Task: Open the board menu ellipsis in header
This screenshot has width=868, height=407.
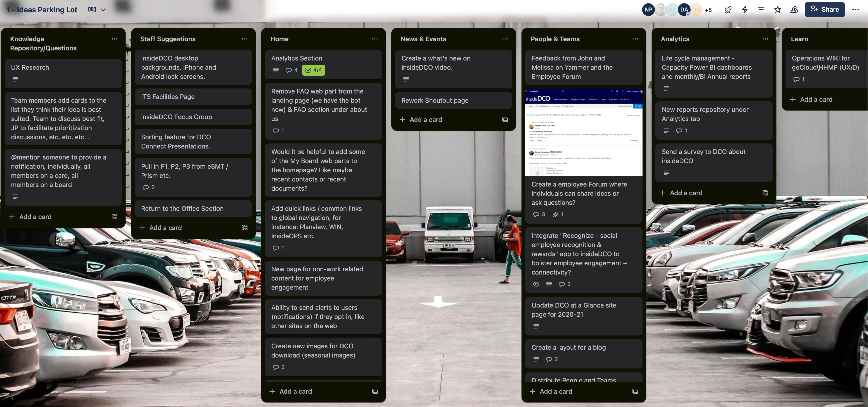Action: point(855,9)
